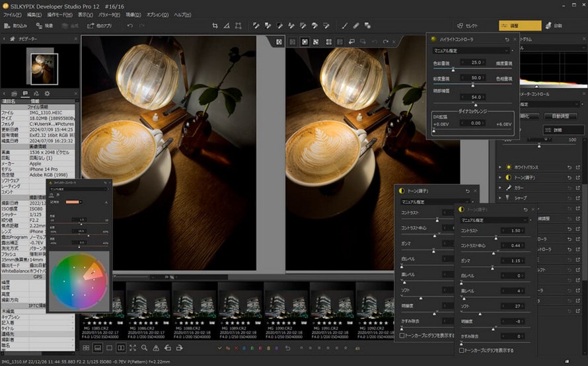The height and width of the screenshot is (366, 588).
Task: Toggle the トーンカーブにグラフを表示する checkbox in front tone window
Action: click(x=462, y=350)
